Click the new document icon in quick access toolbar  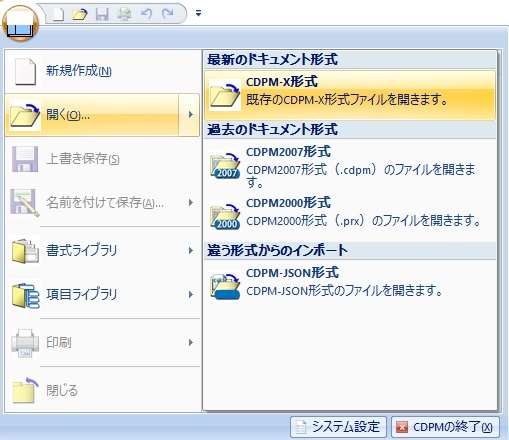coord(59,14)
